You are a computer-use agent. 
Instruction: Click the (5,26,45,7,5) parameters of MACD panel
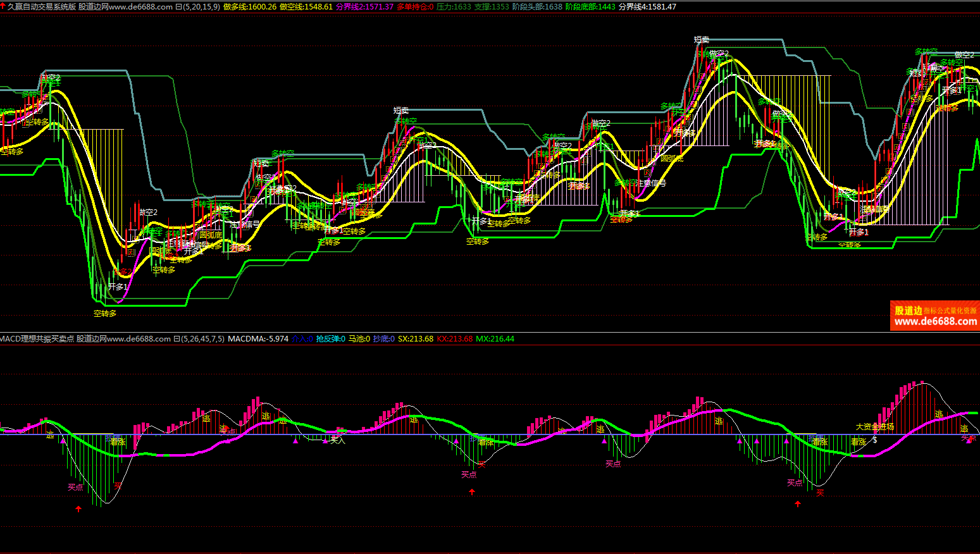(203, 339)
